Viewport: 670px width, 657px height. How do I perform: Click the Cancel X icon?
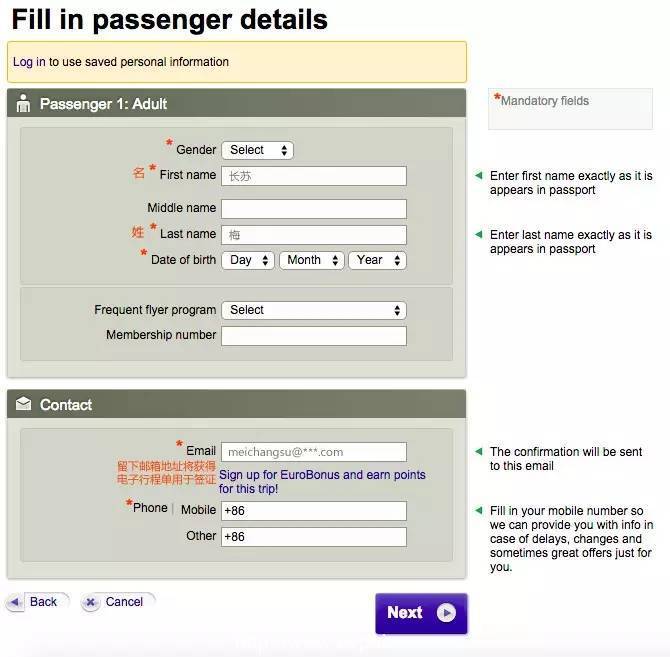[x=90, y=603]
